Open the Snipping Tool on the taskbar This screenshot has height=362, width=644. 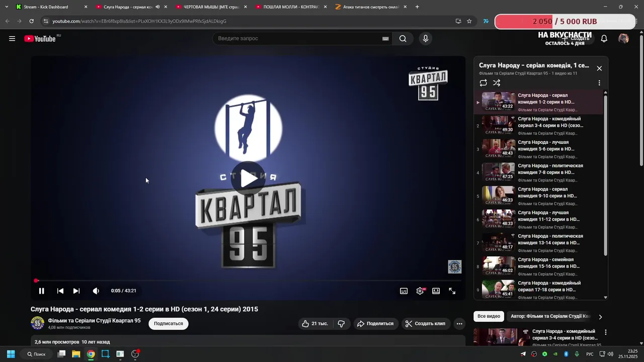tap(105, 354)
